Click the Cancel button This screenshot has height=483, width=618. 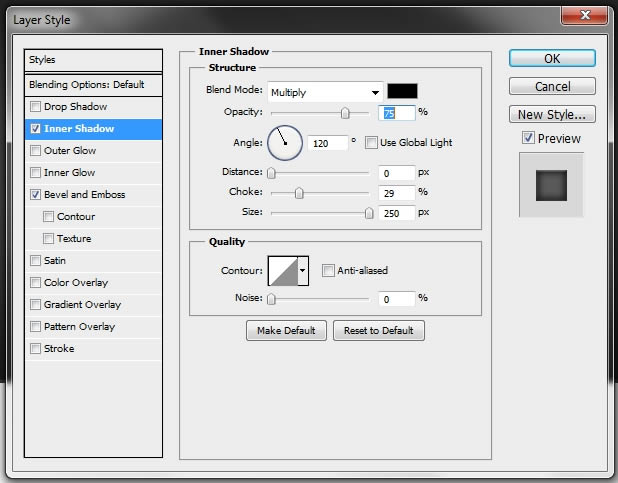(552, 86)
